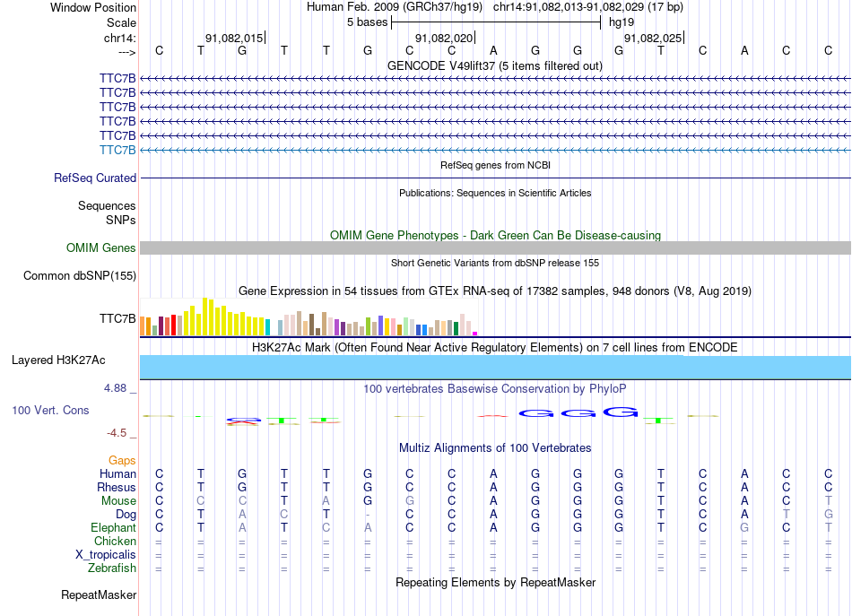Open Multiz Alignments of 100 Vertebrates title
Viewport: 852px width, 616px height.
(x=495, y=447)
